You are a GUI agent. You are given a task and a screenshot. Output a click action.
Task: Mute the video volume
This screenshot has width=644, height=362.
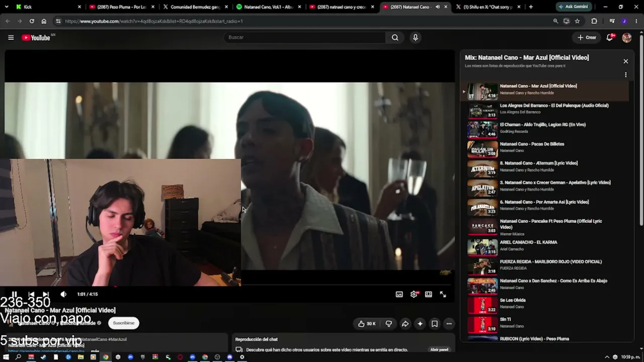63,294
